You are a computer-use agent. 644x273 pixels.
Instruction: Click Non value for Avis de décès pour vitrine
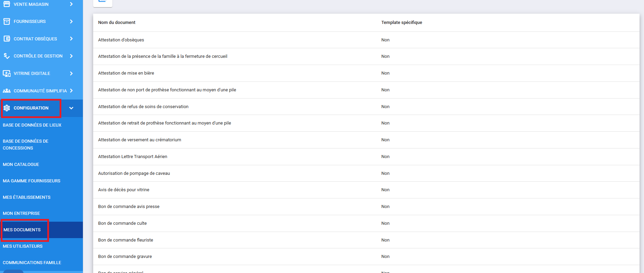[x=385, y=190]
